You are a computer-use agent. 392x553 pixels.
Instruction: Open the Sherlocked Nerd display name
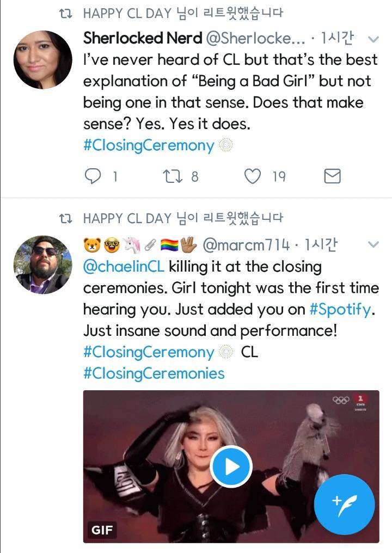click(x=143, y=38)
